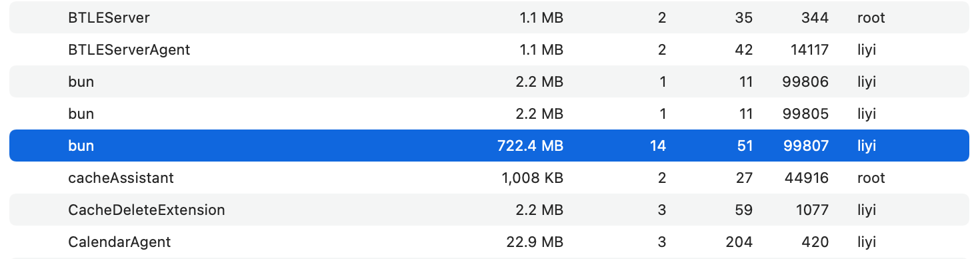Image resolution: width=980 pixels, height=259 pixels.
Task: Click PID 14117 in the BTLEServerAgent row
Action: [805, 49]
